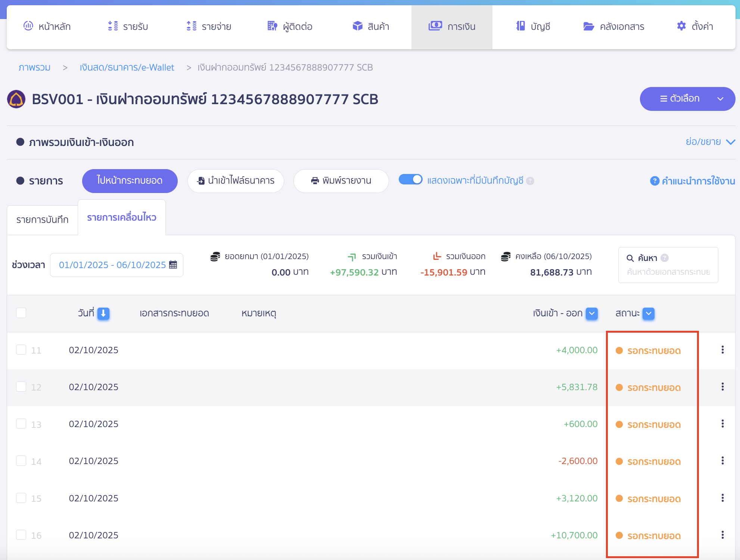The height and width of the screenshot is (560, 740).
Task: Click the calendar icon in date range
Action: point(173,265)
